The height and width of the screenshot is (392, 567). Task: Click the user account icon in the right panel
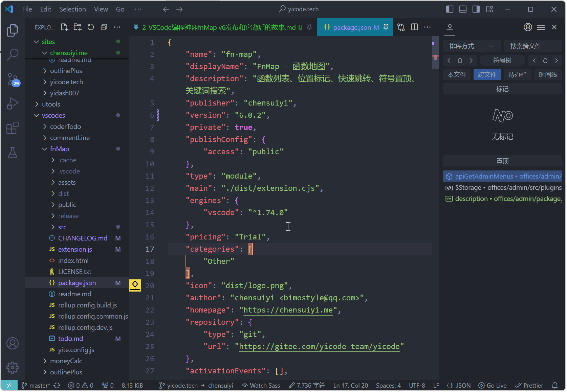pos(528,27)
